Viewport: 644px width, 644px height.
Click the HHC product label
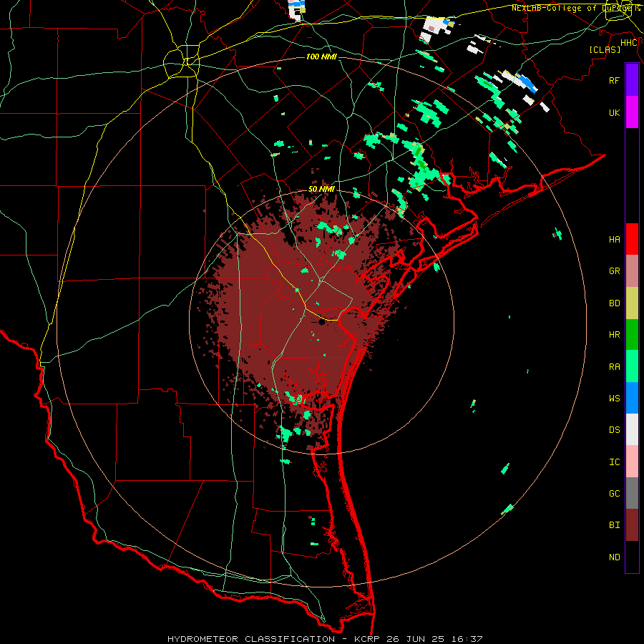click(629, 43)
